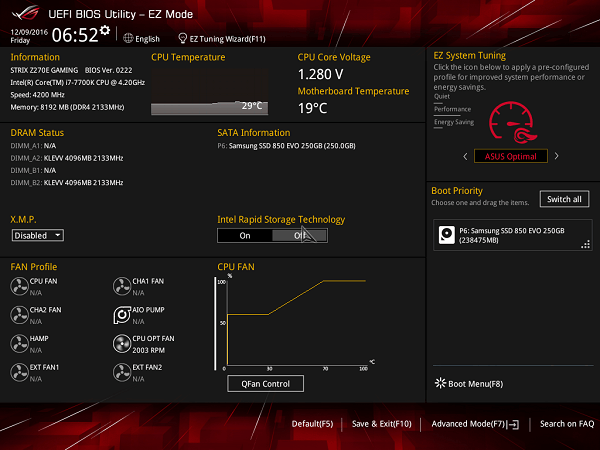Image resolution: width=600 pixels, height=450 pixels.
Task: Click the ROG logo icon
Action: [x=25, y=13]
